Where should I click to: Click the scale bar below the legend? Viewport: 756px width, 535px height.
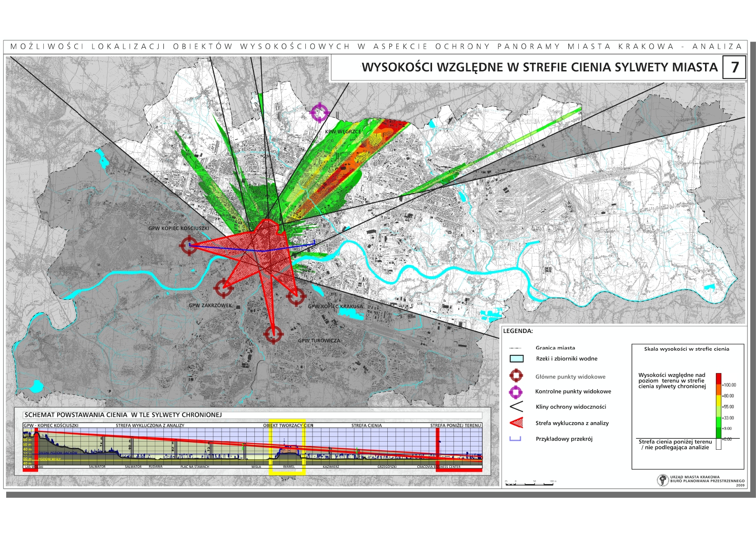(529, 484)
